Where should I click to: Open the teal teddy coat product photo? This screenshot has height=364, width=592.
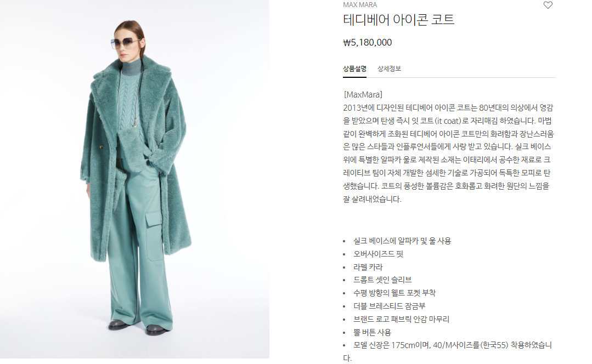(134, 179)
